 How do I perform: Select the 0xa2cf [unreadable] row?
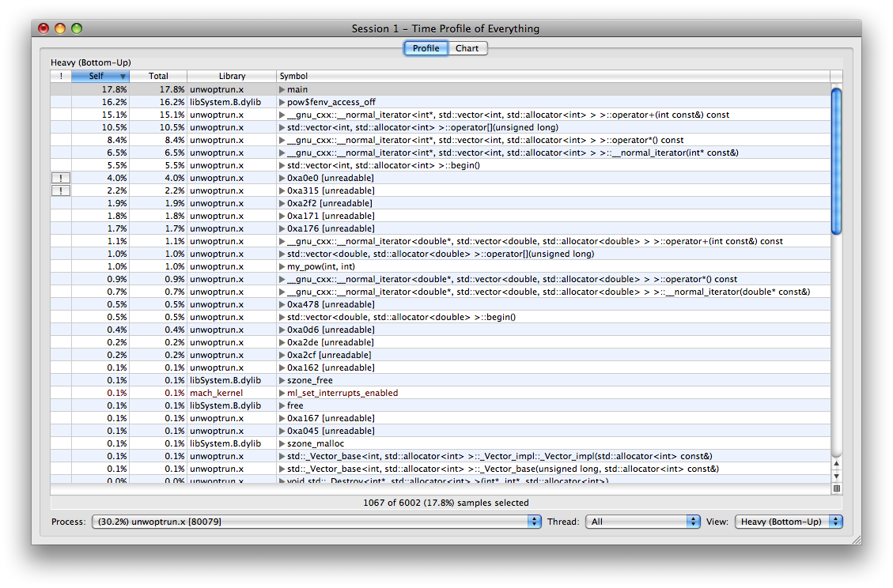coord(441,355)
